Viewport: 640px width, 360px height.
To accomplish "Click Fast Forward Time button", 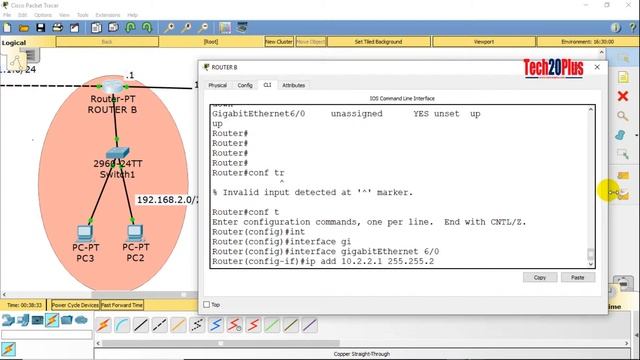I will [122, 305].
